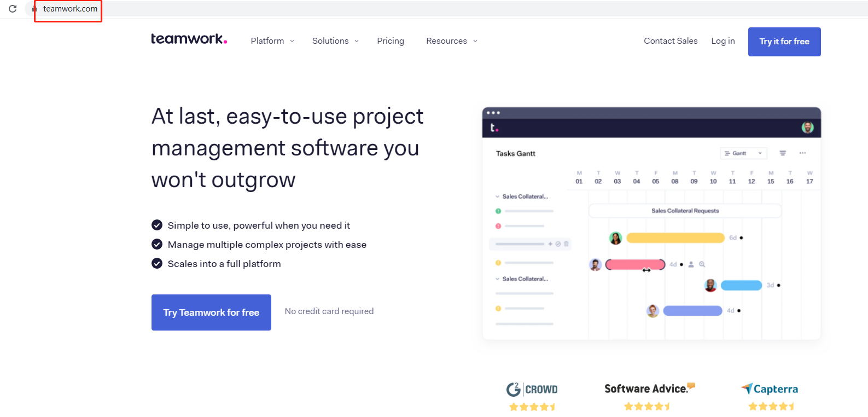The width and height of the screenshot is (868, 417).
Task: Click the 'Sales Collateral Requests' milestone bar
Action: pyautogui.click(x=685, y=211)
